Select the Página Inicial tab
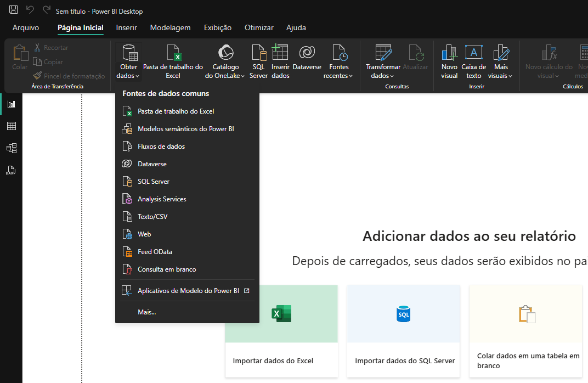Screen dimensions: 588x383 pos(80,28)
